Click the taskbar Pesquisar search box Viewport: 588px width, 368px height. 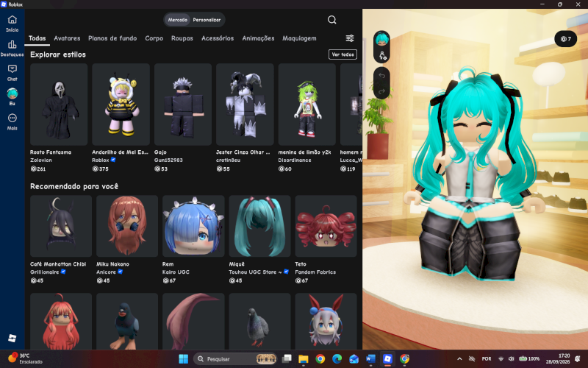tap(235, 359)
